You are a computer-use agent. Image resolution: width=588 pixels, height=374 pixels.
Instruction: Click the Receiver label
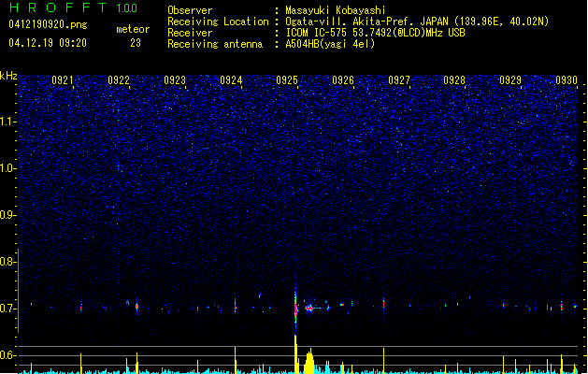click(190, 33)
